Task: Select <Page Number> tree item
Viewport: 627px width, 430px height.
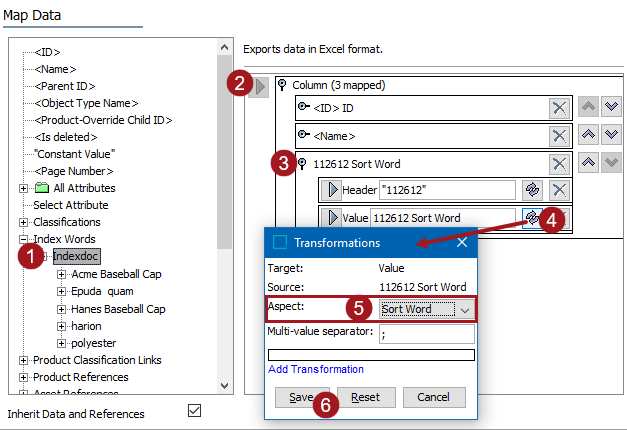Action: pyautogui.click(x=74, y=171)
